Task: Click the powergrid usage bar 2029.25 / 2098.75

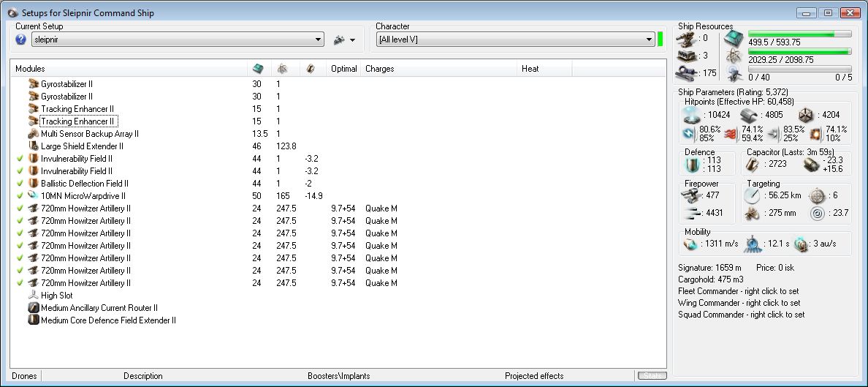Action: point(800,51)
